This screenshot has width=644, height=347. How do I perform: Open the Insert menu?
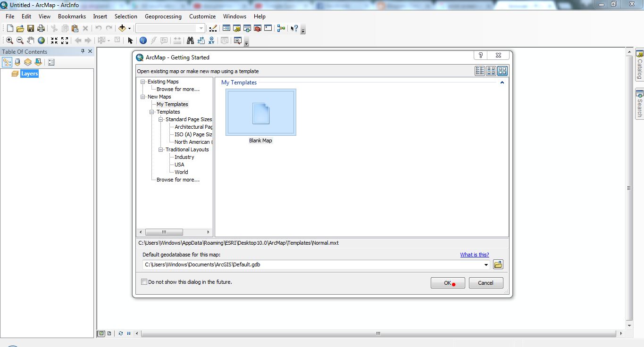[100, 16]
